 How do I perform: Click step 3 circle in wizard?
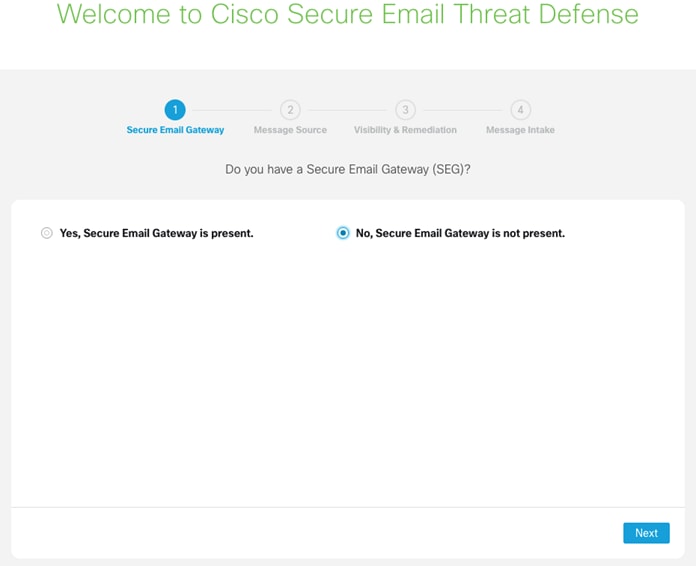[405, 110]
